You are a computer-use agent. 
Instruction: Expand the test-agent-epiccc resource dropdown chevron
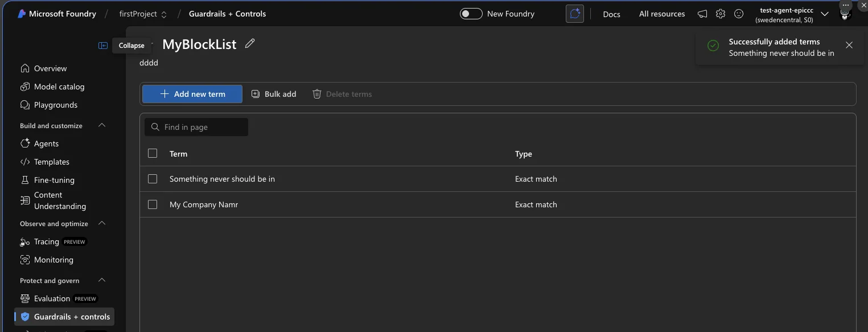click(x=825, y=14)
